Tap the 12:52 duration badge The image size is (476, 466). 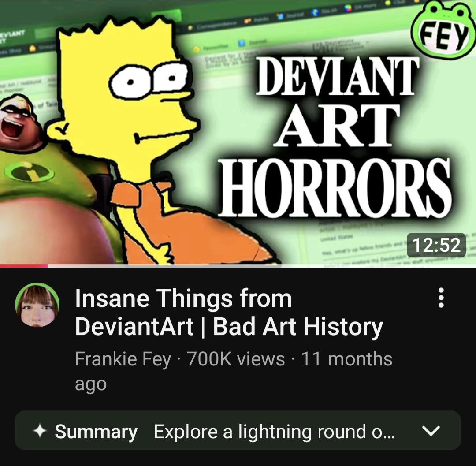(x=436, y=245)
